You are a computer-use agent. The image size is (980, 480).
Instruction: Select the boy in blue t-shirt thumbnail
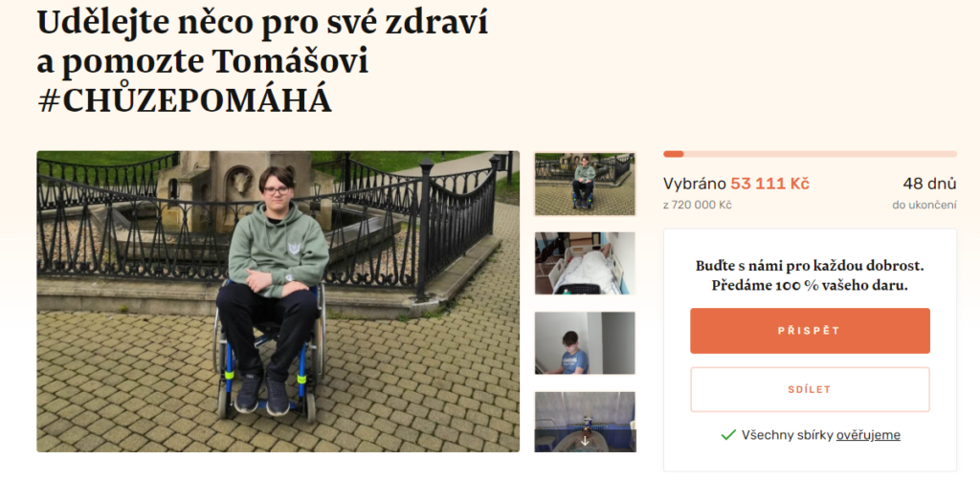pos(585,342)
